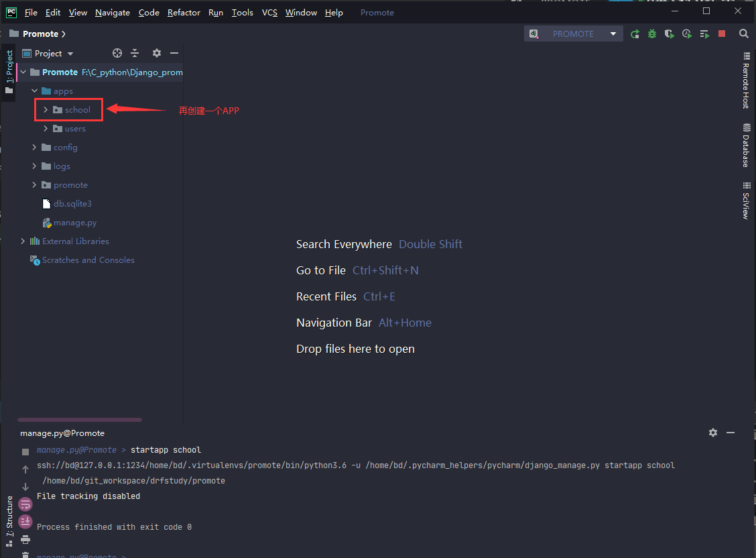756x558 pixels.
Task: Click the console Print icon
Action: (x=25, y=539)
